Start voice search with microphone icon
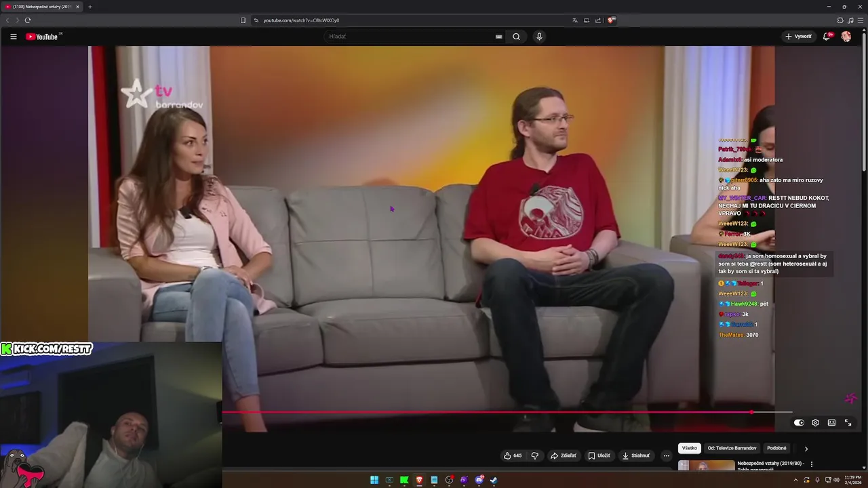 pos(539,37)
